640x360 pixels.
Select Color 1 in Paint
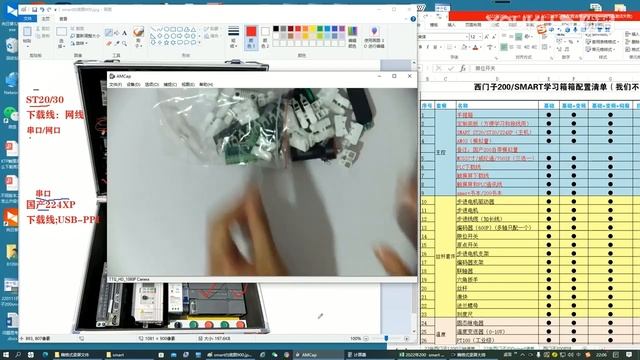click(x=251, y=37)
